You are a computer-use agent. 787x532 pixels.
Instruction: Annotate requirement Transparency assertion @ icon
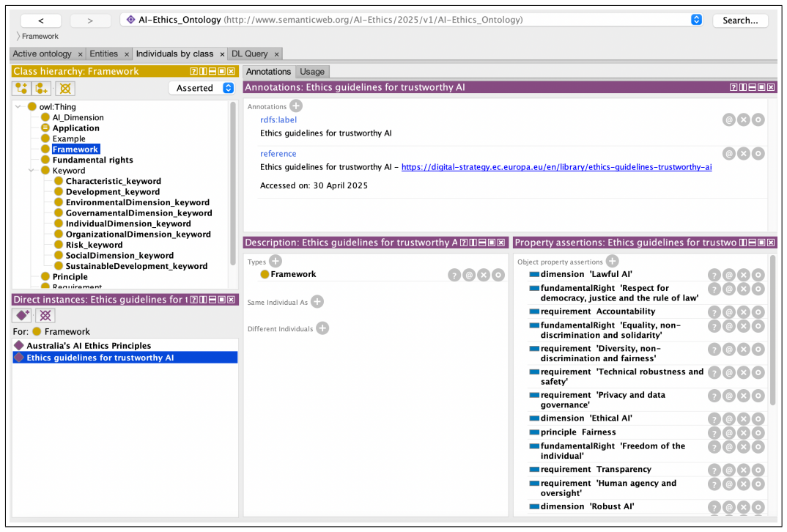729,470
